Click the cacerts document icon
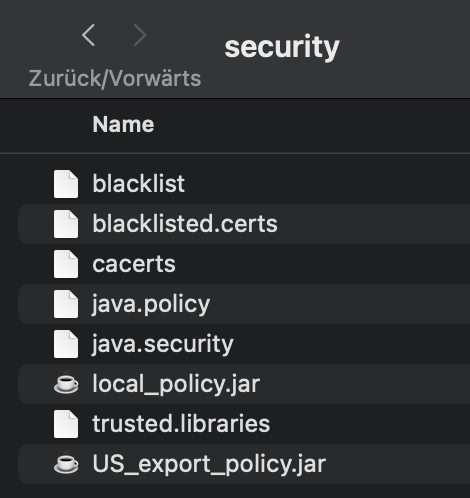The height and width of the screenshot is (498, 470). click(x=66, y=264)
